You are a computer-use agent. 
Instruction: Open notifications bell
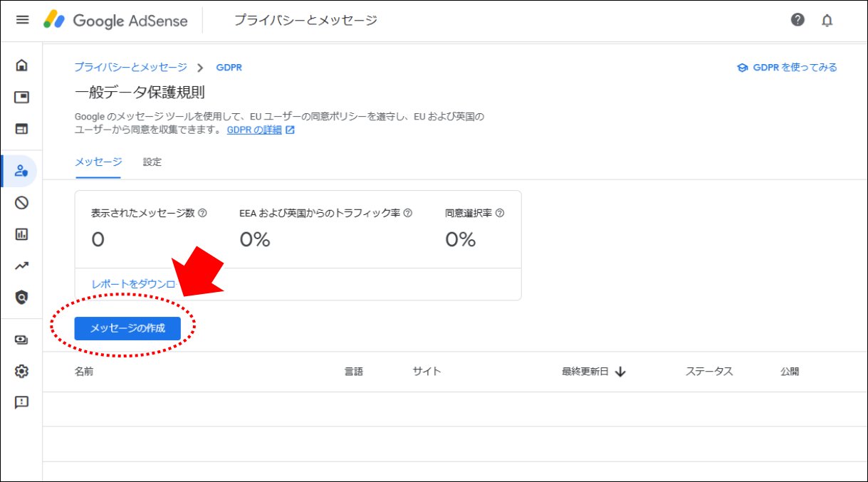tap(827, 20)
